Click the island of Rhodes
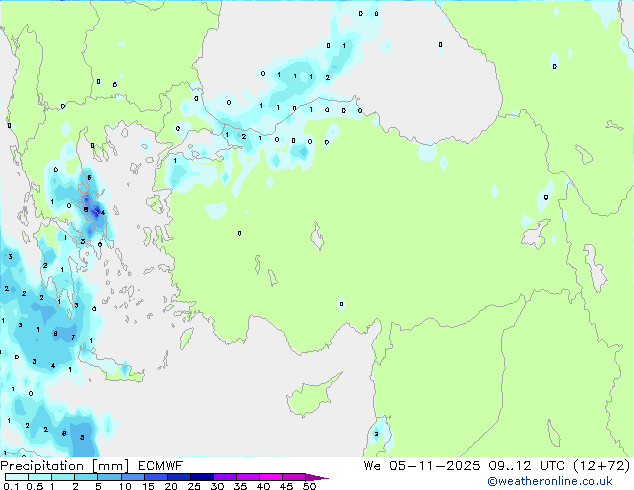The width and height of the screenshot is (634, 490). (186, 338)
